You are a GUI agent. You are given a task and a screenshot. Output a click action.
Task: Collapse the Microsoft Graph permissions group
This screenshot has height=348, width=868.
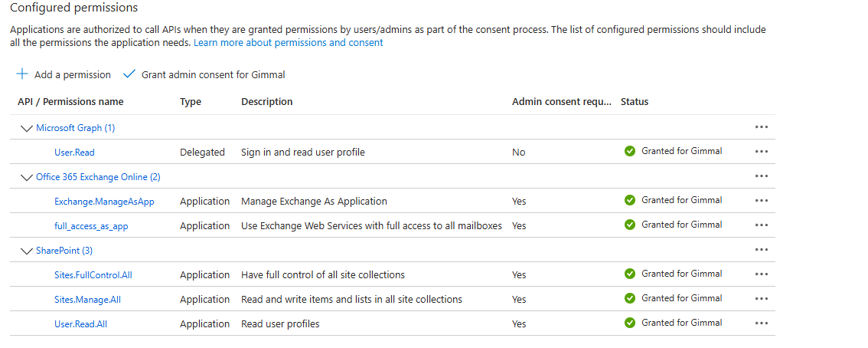click(x=28, y=128)
